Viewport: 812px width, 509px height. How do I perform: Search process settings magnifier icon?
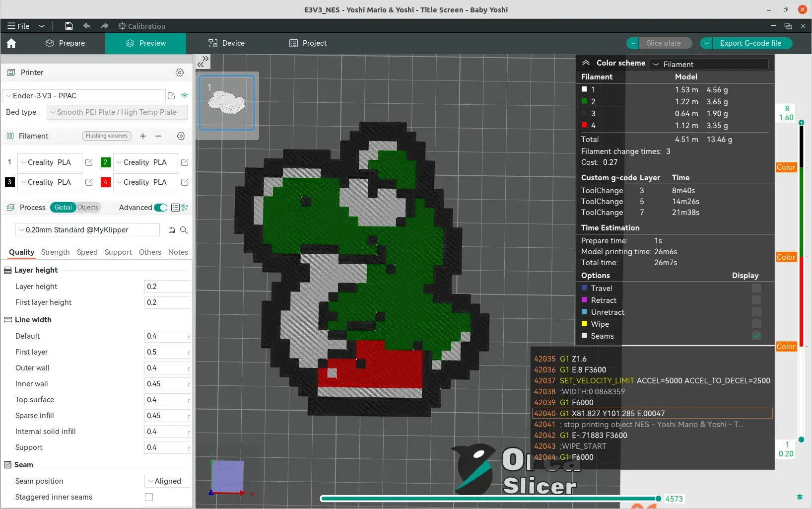tap(184, 230)
